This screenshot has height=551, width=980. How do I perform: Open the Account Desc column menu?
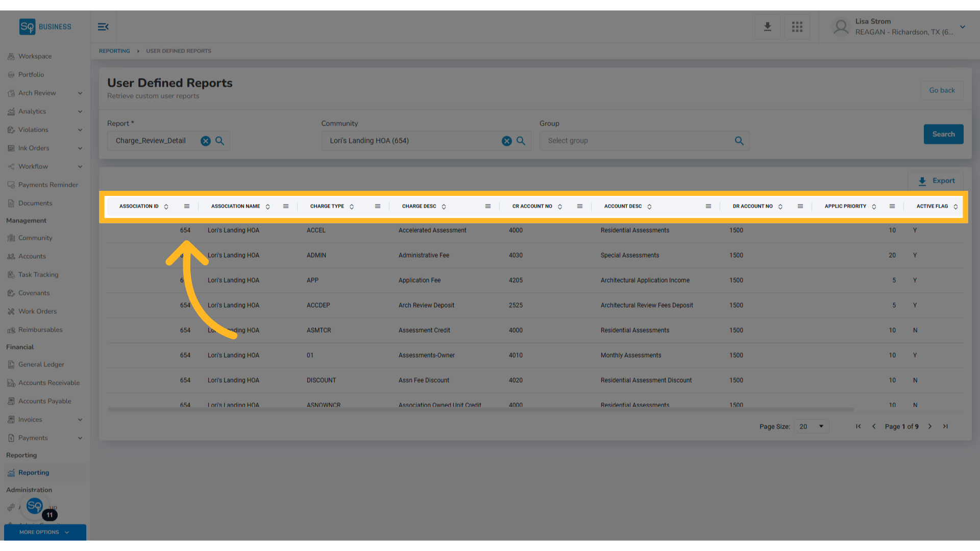[708, 206]
